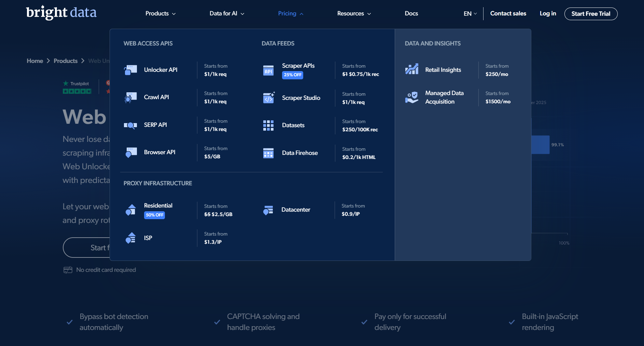This screenshot has width=644, height=346.
Task: Select Unlocker API in pricing menu
Action: [160, 70]
